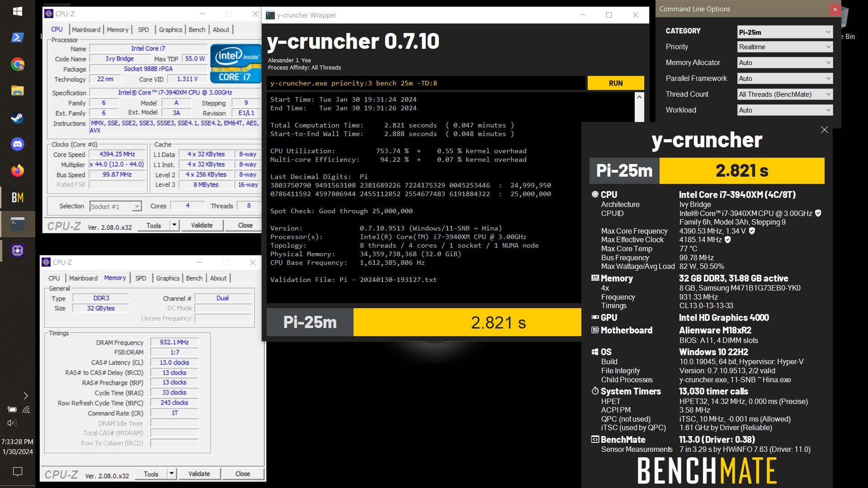The width and height of the screenshot is (868, 488).
Task: Open the notification center icon
Action: click(18, 472)
